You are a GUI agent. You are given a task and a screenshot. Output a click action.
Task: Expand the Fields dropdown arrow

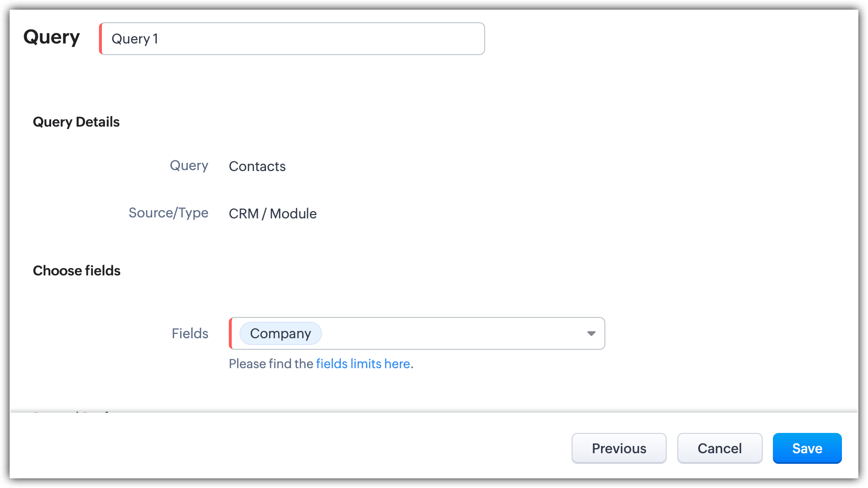(591, 333)
